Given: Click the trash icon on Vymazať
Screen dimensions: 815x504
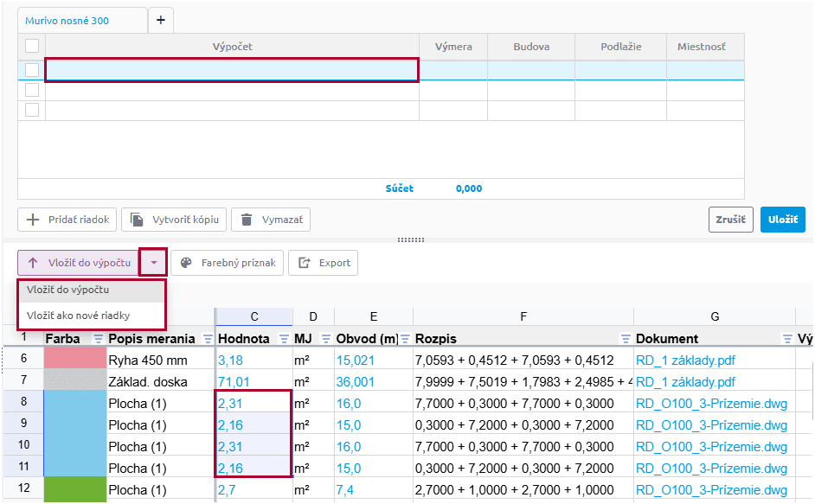Looking at the screenshot, I should 247,220.
